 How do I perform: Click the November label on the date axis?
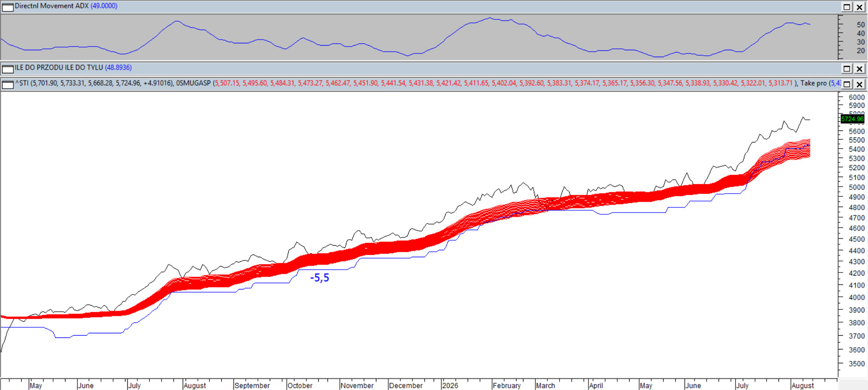click(357, 385)
